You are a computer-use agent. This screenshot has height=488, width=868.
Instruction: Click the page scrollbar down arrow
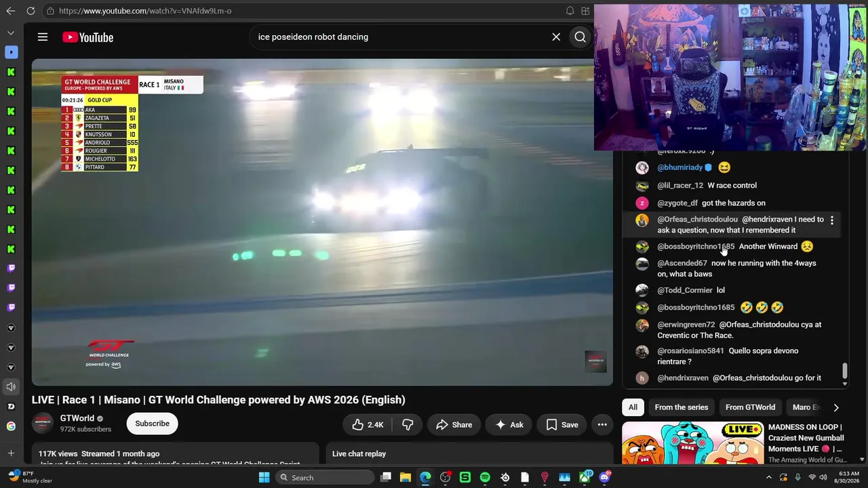coord(863,460)
